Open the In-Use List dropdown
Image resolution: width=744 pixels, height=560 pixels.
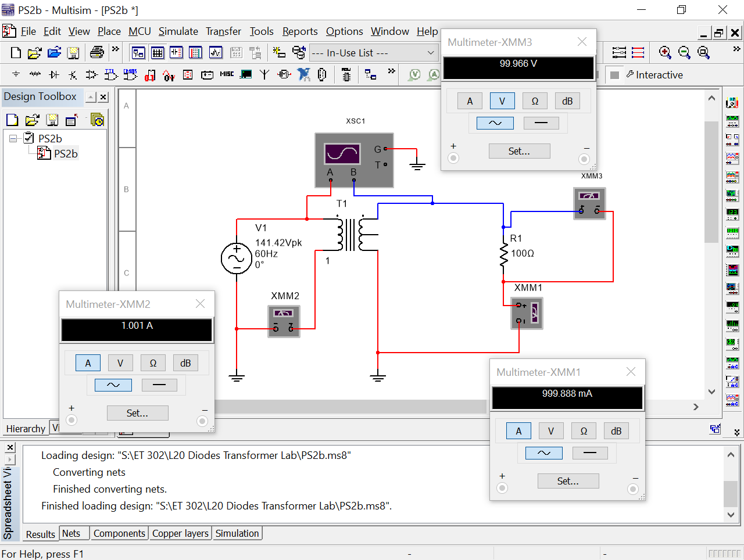[431, 52]
